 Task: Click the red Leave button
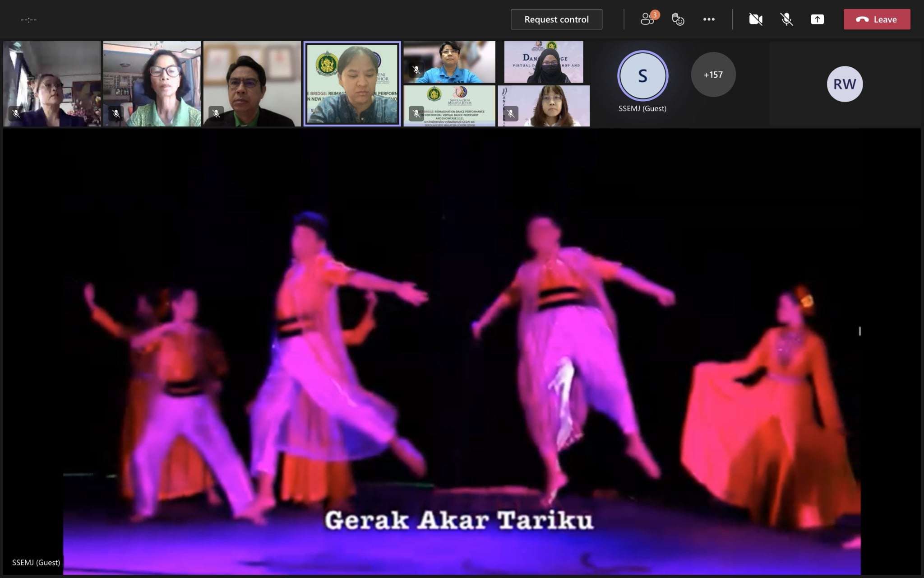[x=877, y=19]
